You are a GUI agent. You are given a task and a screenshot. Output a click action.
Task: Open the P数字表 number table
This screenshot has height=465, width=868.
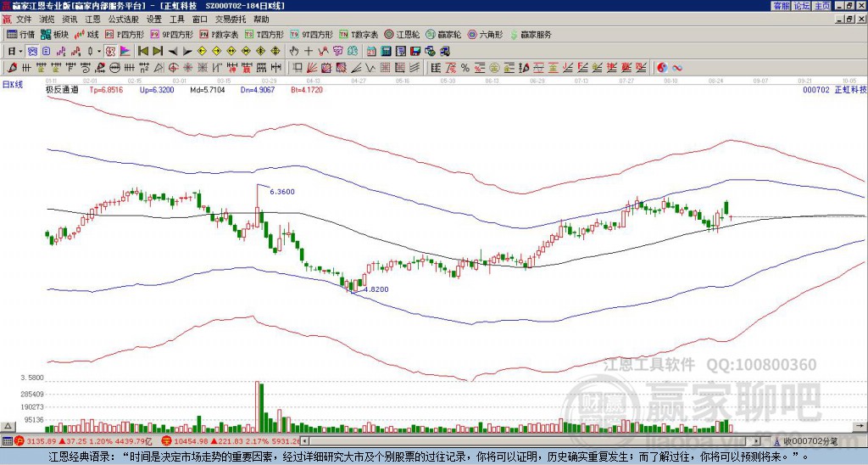click(219, 34)
